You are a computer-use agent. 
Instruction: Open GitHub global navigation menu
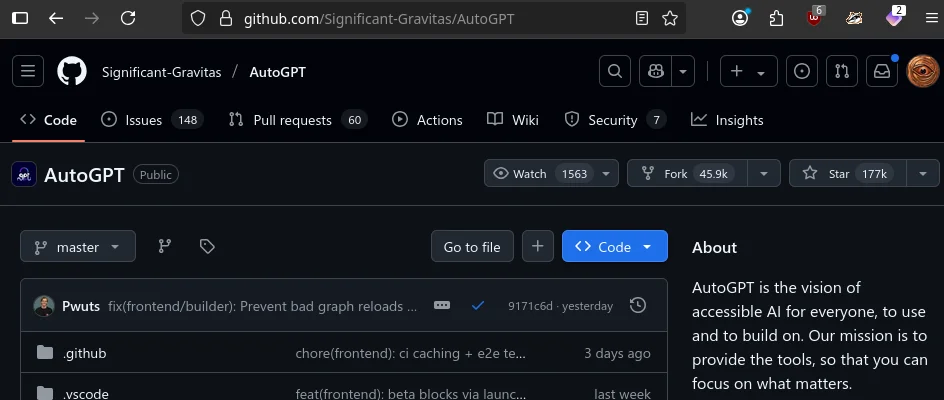pyautogui.click(x=28, y=71)
